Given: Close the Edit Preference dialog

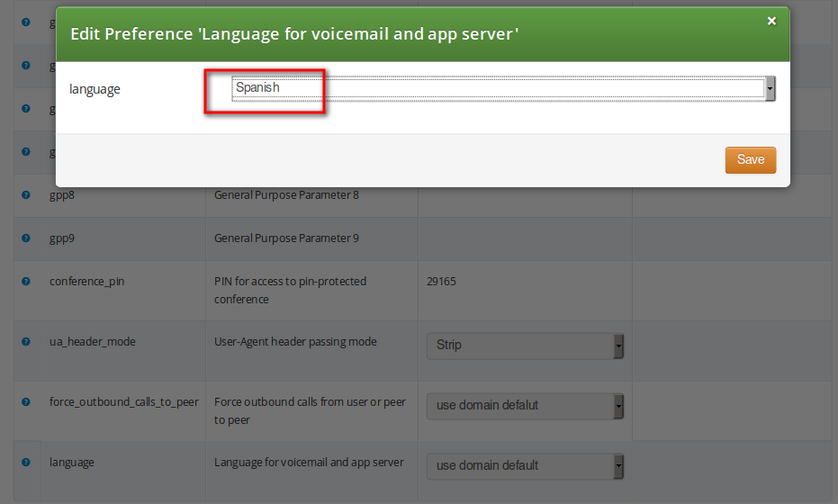Looking at the screenshot, I should click(x=771, y=21).
